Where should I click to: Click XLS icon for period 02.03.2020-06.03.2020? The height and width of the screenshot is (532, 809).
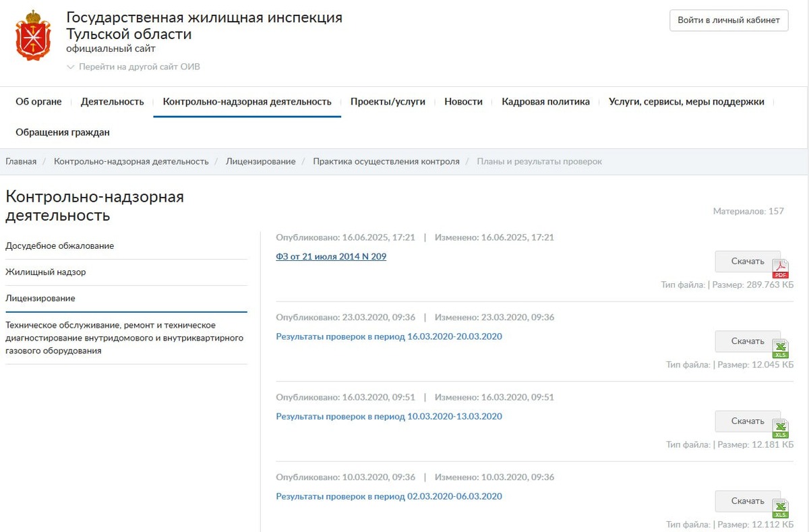point(781,509)
